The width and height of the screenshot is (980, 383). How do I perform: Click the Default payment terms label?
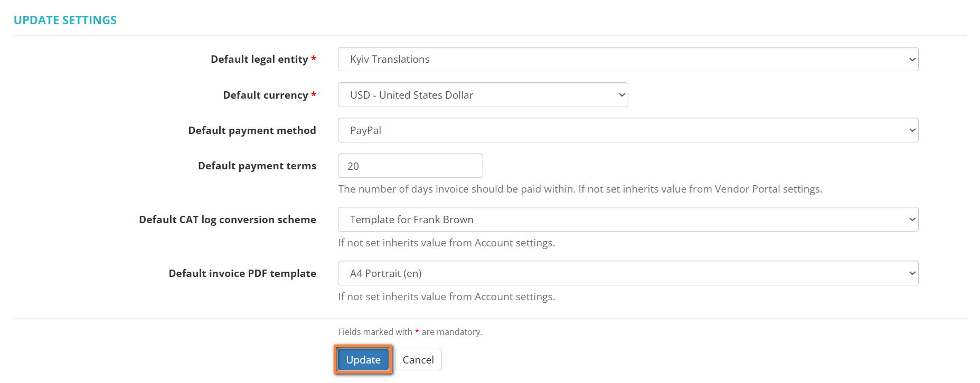tap(257, 166)
